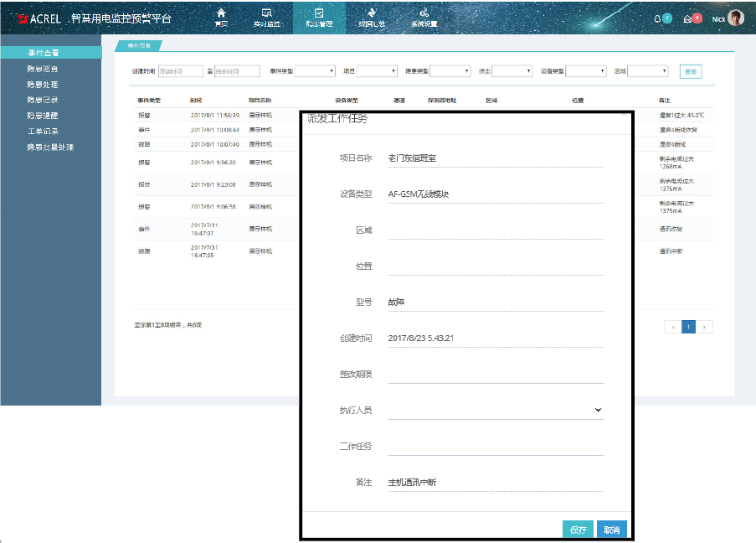Image resolution: width=756 pixels, height=543 pixels.
Task: Open 状态 filter dropdown
Action: pos(512,71)
